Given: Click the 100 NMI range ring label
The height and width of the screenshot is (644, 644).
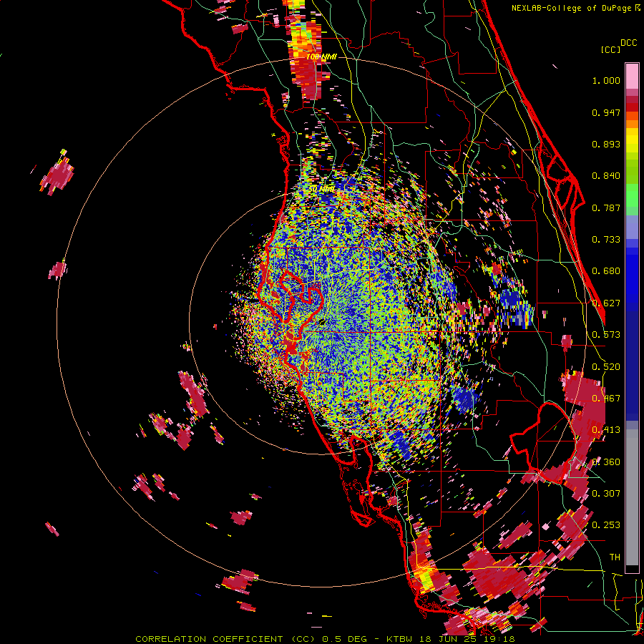Looking at the screenshot, I should 321,57.
